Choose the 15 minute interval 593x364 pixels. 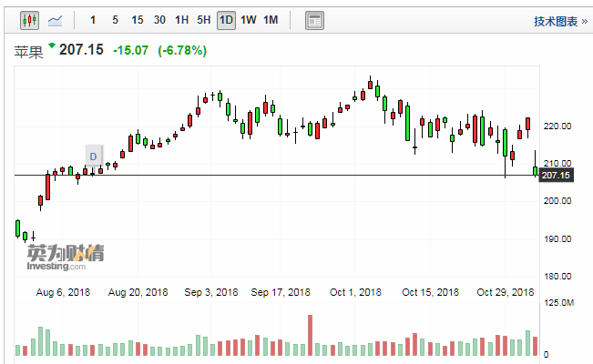137,19
